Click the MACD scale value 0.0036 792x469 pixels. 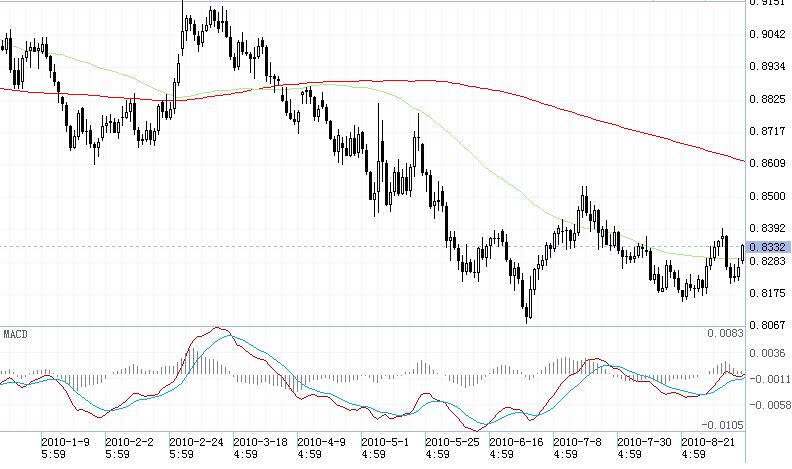click(x=768, y=353)
